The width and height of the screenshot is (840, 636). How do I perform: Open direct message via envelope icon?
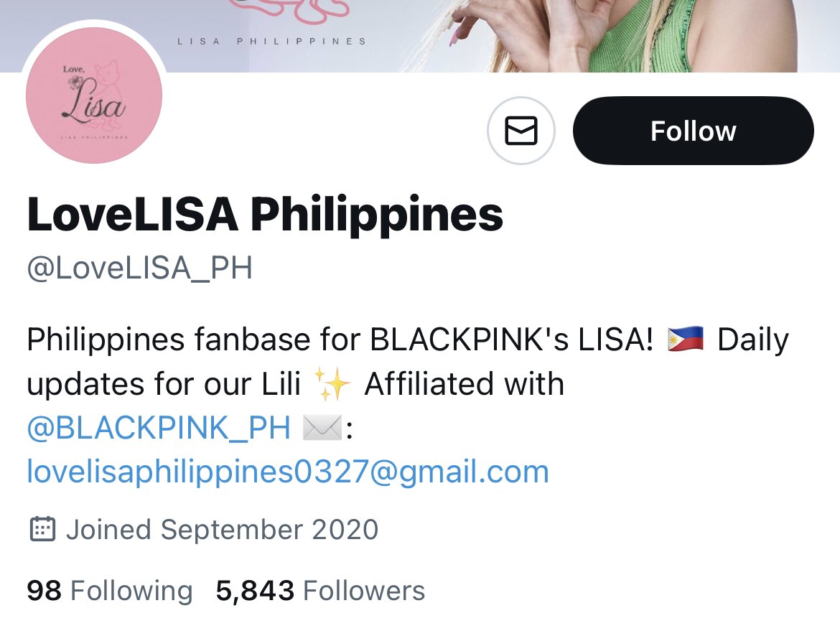pos(521,130)
